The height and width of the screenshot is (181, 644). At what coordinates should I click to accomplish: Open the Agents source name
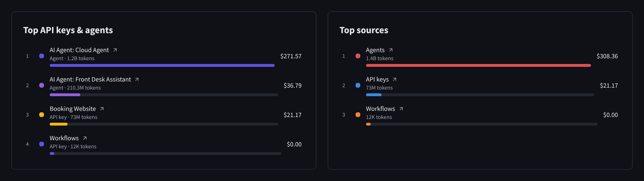click(x=375, y=50)
